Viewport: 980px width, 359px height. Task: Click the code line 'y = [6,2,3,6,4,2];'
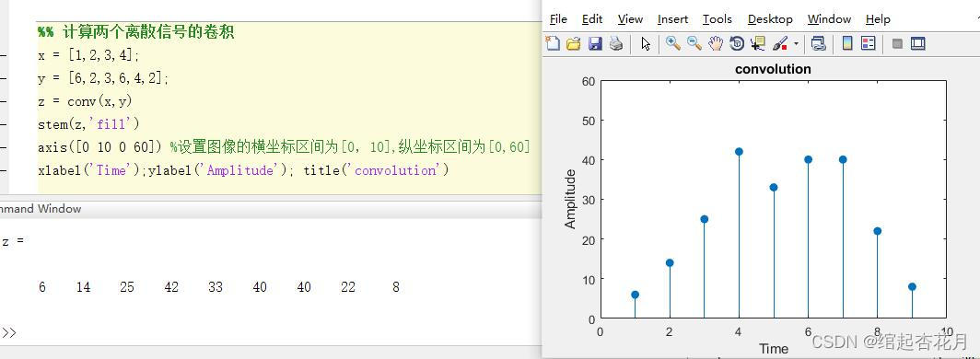tap(103, 78)
